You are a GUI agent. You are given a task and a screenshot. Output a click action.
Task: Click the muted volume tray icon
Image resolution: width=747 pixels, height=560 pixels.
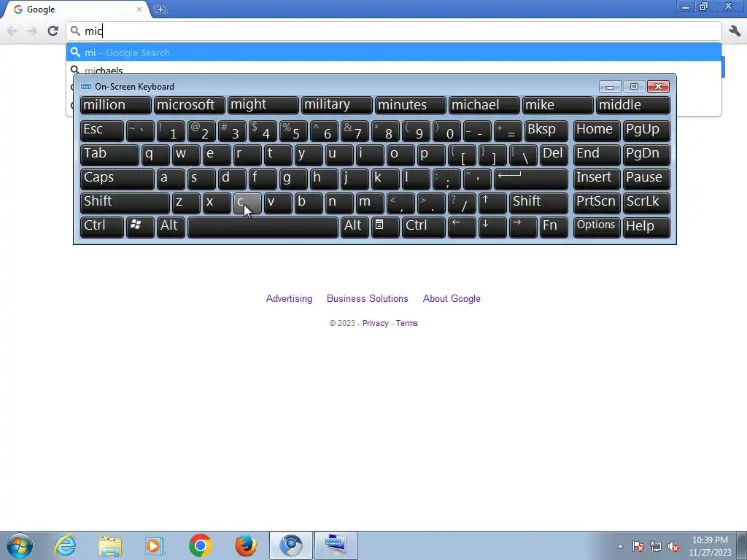click(673, 547)
